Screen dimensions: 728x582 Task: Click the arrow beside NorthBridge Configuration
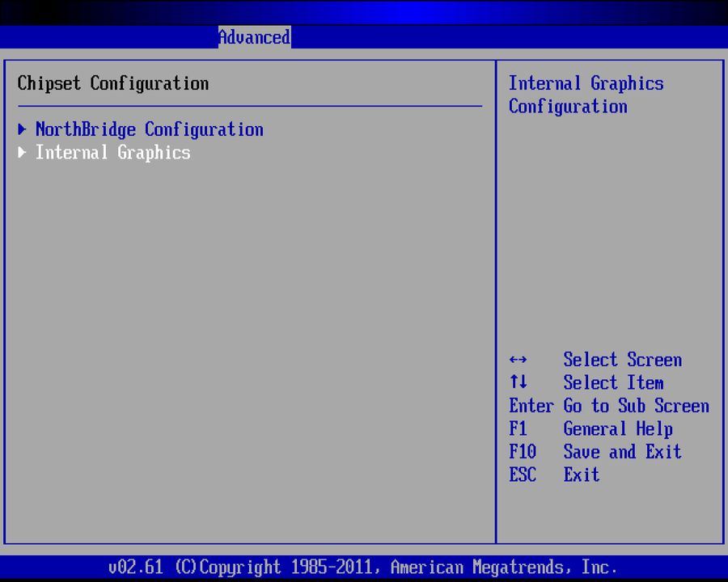[22, 129]
